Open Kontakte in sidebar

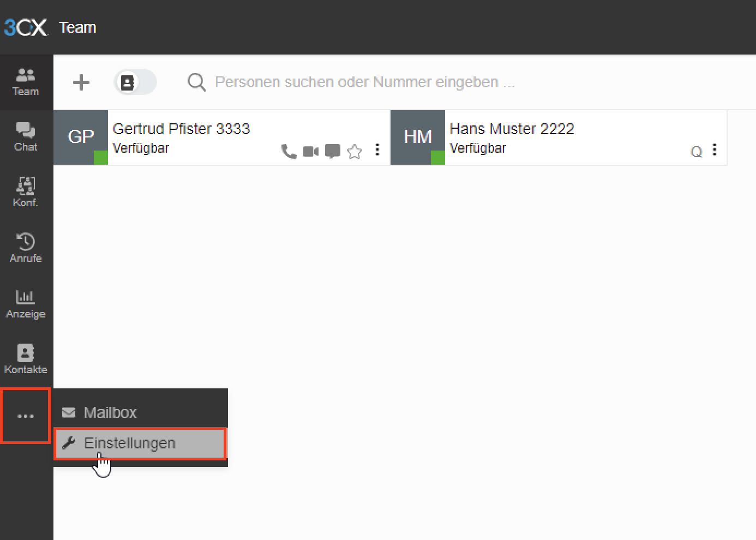(26, 359)
